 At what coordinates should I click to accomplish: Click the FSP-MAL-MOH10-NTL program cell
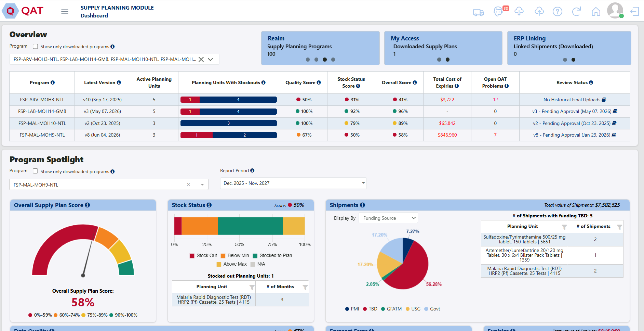(42, 123)
